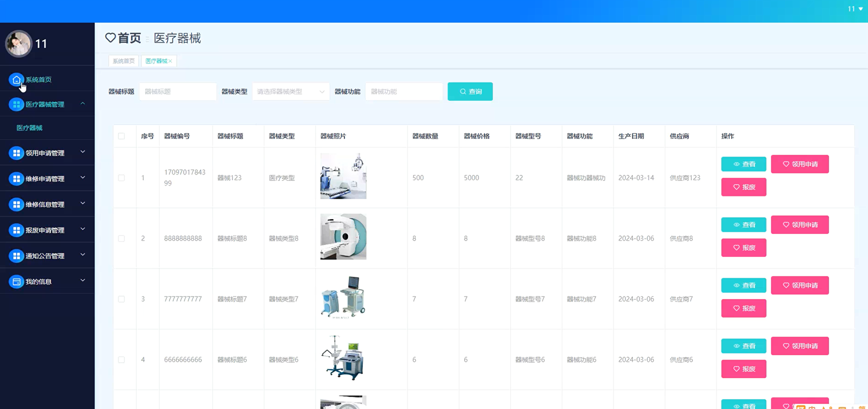The image size is (868, 409).
Task: Expand the 维修申请管理 chevron
Action: [82, 177]
